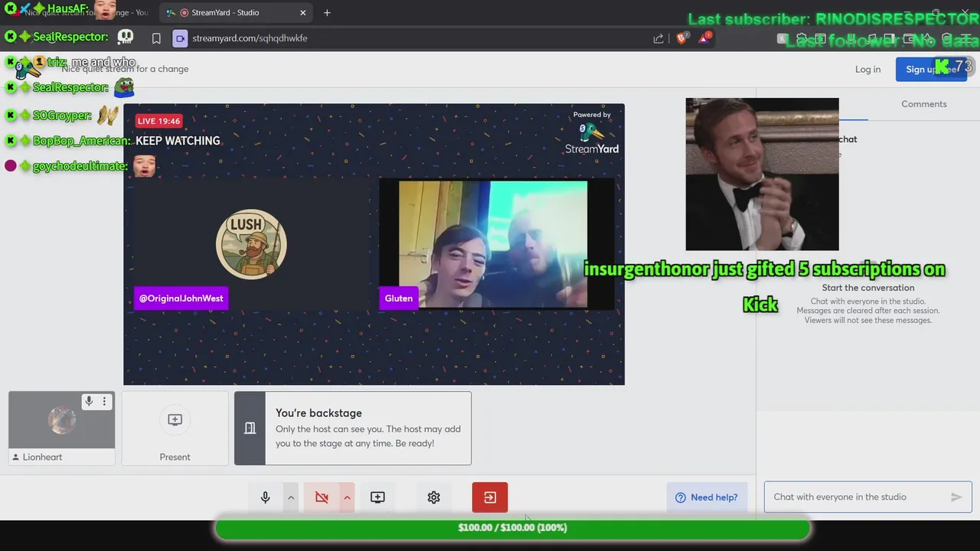The width and height of the screenshot is (980, 551).
Task: Click the Gluten name label
Action: [x=399, y=298]
